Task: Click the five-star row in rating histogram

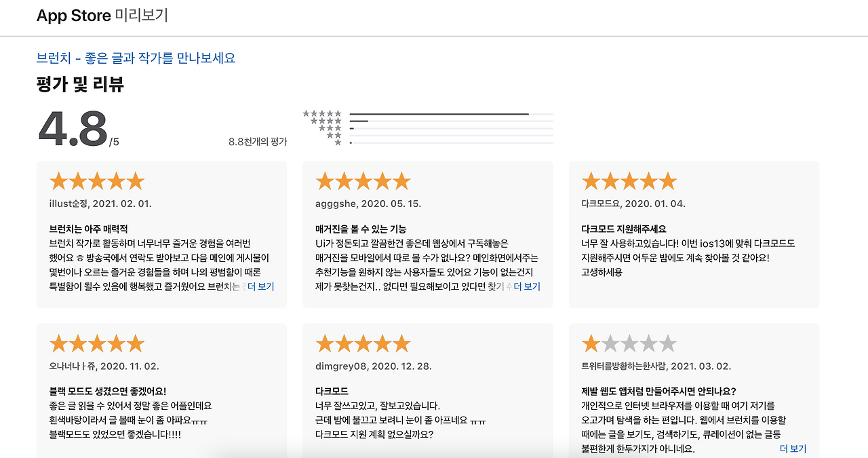Action: click(428, 114)
